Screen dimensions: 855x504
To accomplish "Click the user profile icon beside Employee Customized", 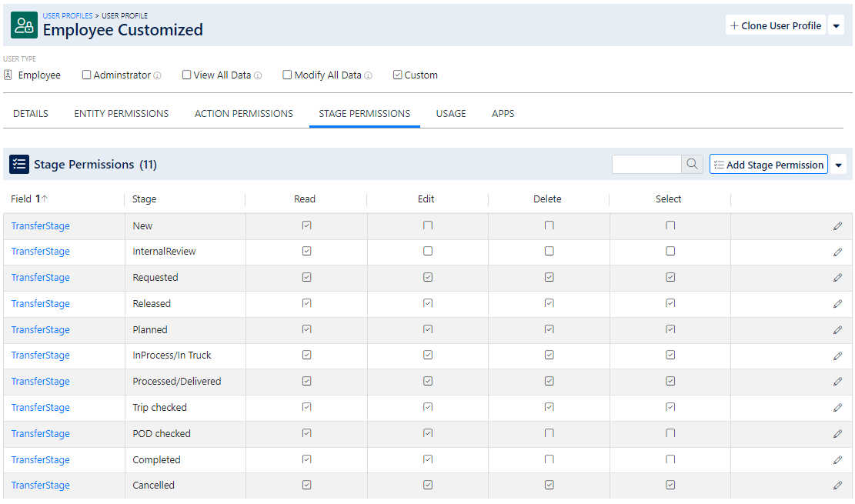I will [24, 25].
